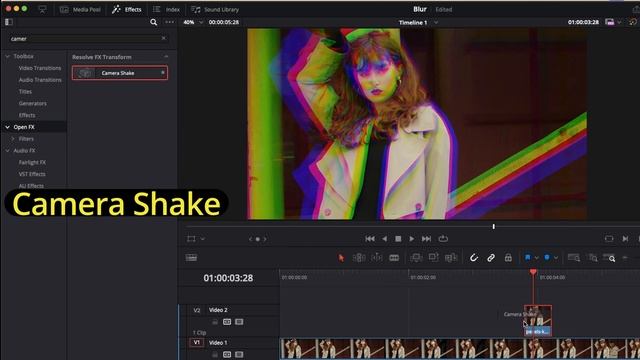Click the Detail Zoom icon
This screenshot has height=360, width=640.
pos(592,258)
